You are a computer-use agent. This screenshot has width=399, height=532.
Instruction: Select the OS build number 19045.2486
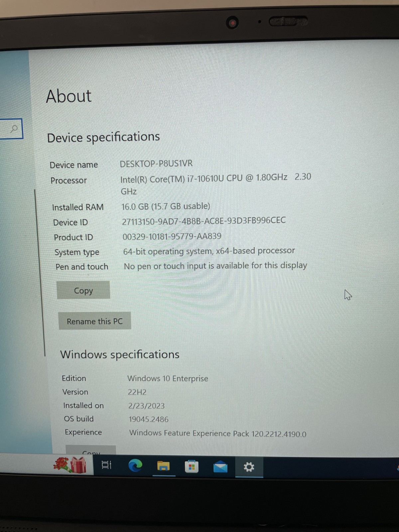pos(149,419)
